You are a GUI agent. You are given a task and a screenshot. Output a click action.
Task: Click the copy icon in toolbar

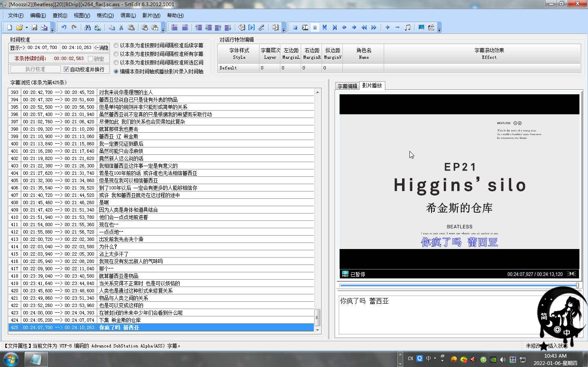(x=112, y=27)
